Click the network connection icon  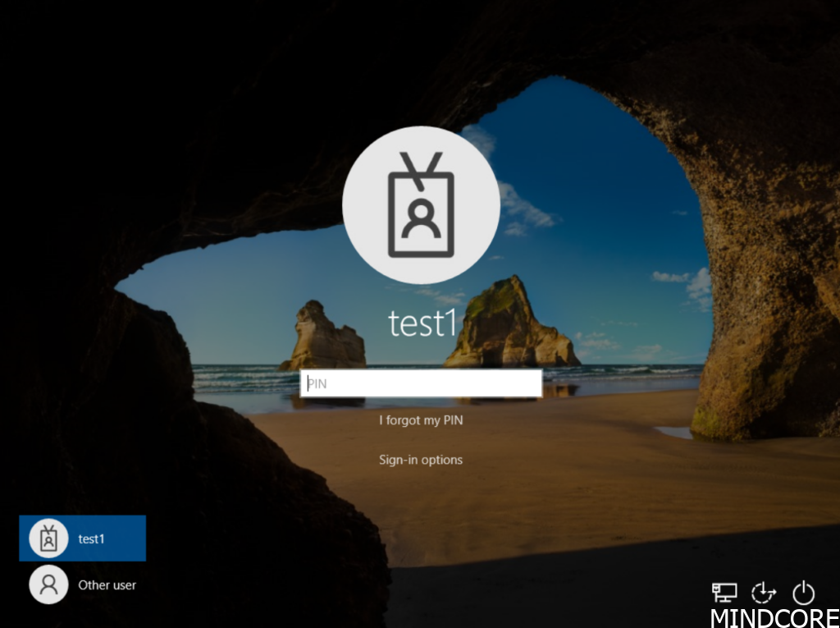tap(724, 592)
